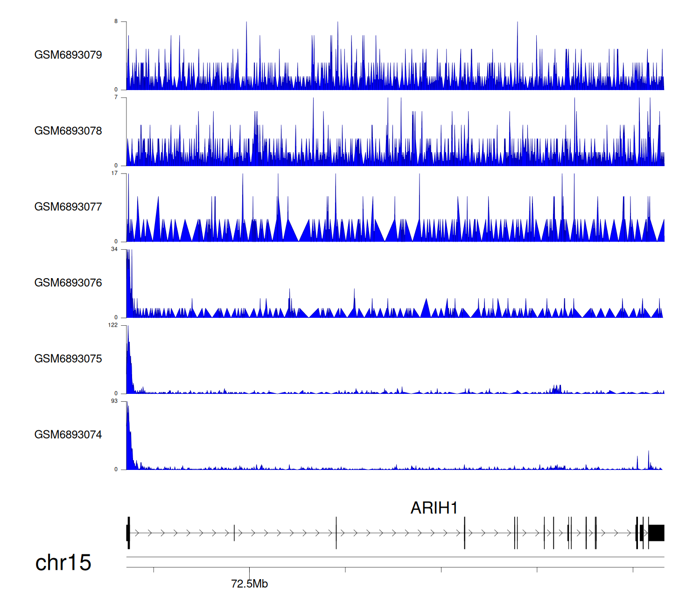Image resolution: width=700 pixels, height=616 pixels.
Task: Select the GSM6893076 track label
Action: click(68, 283)
